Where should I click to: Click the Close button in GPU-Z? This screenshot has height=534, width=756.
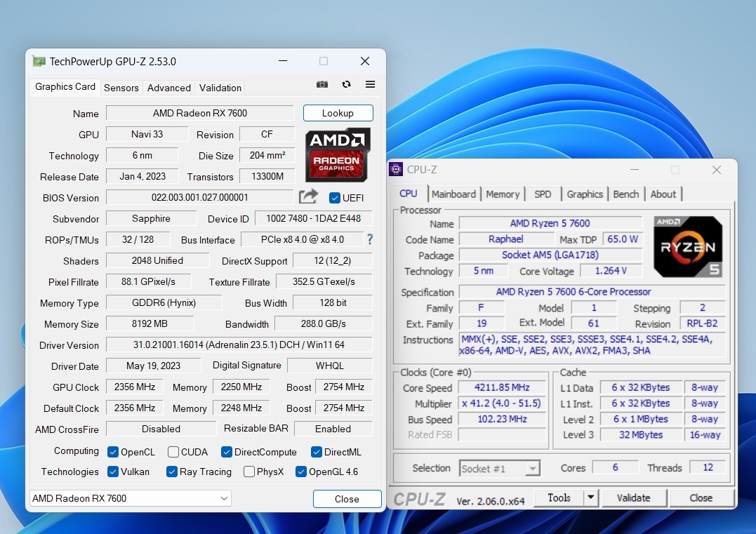[347, 499]
